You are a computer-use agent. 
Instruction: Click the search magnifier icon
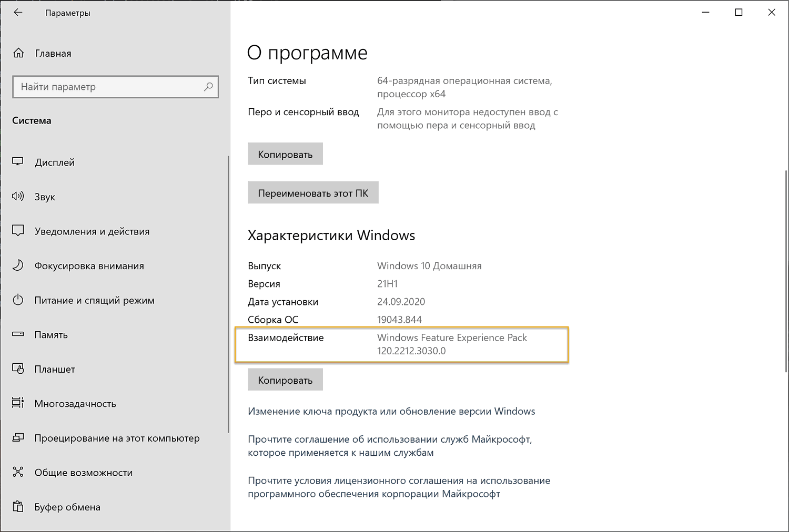pyautogui.click(x=209, y=87)
